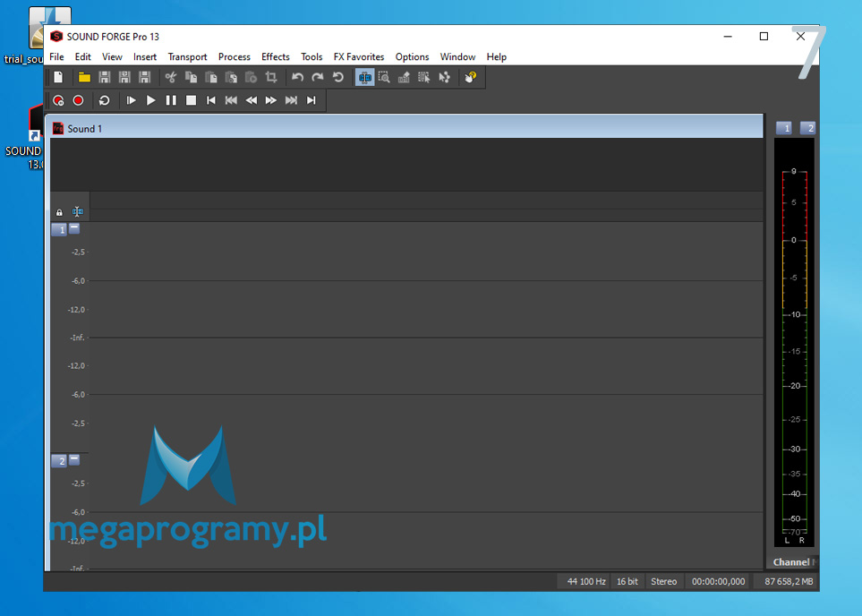Select the Event tool icon
The image size is (862, 616).
point(424,78)
